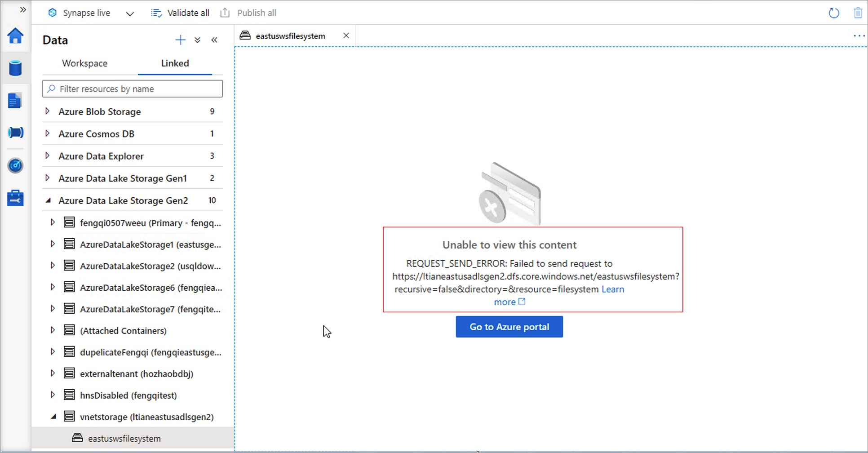Open the Integrate hub pipeline icon
The height and width of the screenshot is (453, 868).
[x=16, y=133]
